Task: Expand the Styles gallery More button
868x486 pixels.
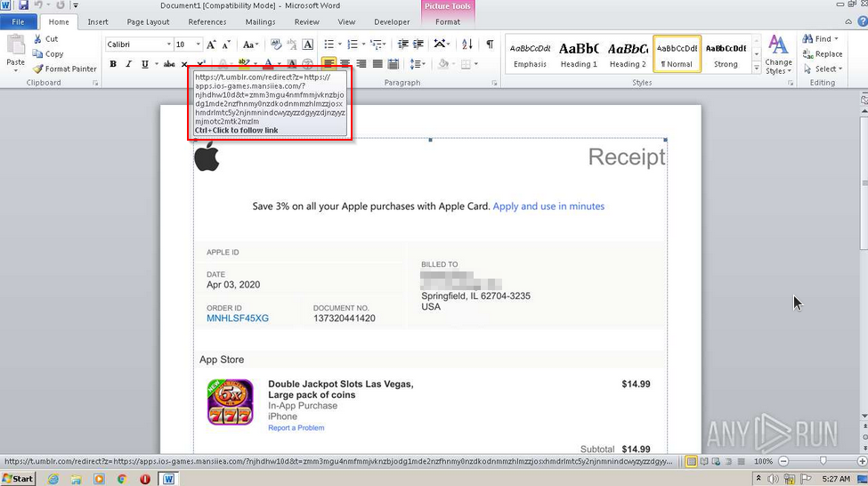Action: (x=756, y=68)
